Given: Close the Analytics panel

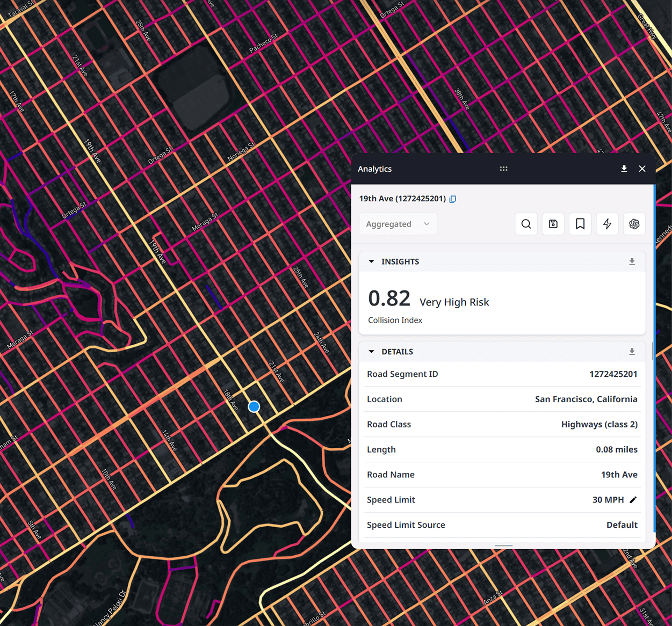Looking at the screenshot, I should click(x=642, y=169).
